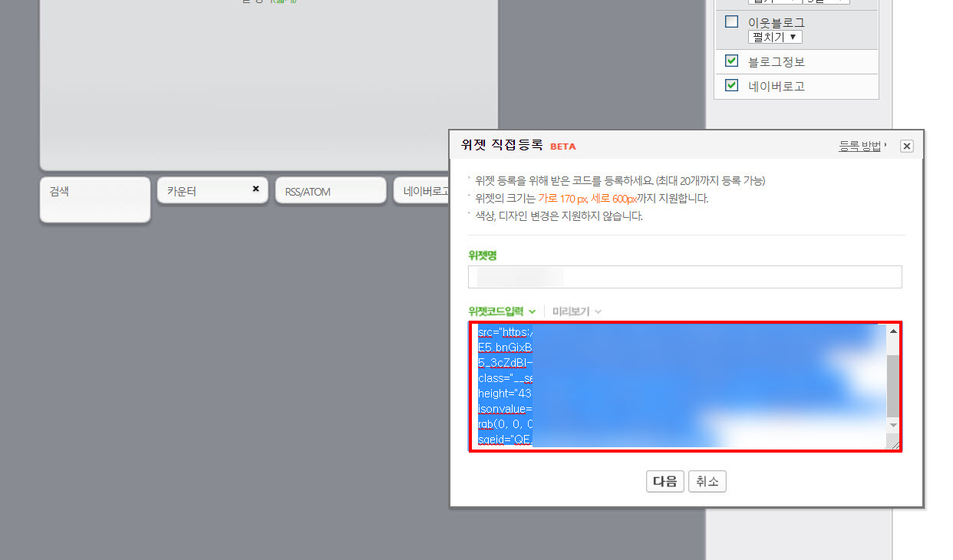Click the textarea scrollbar up arrow
The width and height of the screenshot is (953, 560).
click(893, 331)
